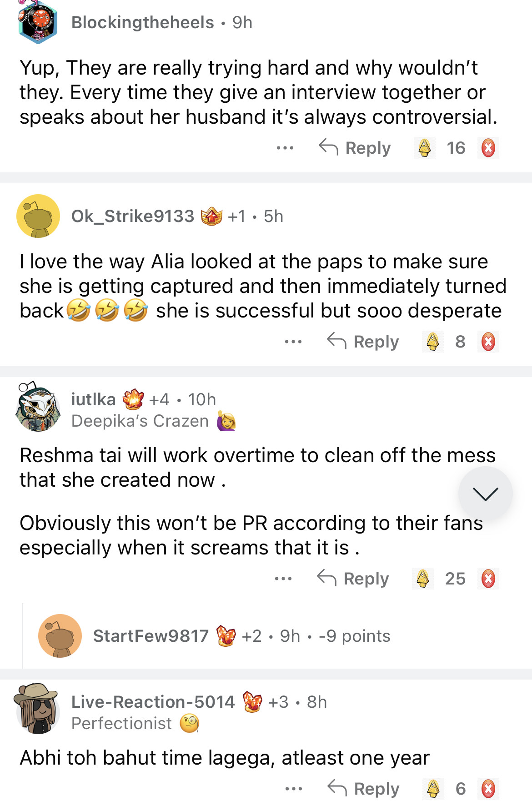Reply to Live-Reaction-5014's comment
Screen dimensions: 532x806
point(363,789)
